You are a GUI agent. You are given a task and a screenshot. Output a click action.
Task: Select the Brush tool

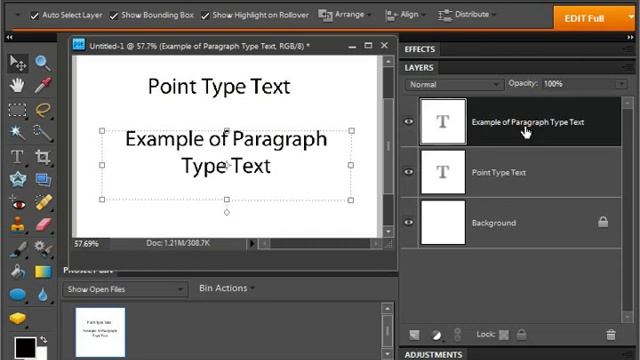(x=18, y=248)
